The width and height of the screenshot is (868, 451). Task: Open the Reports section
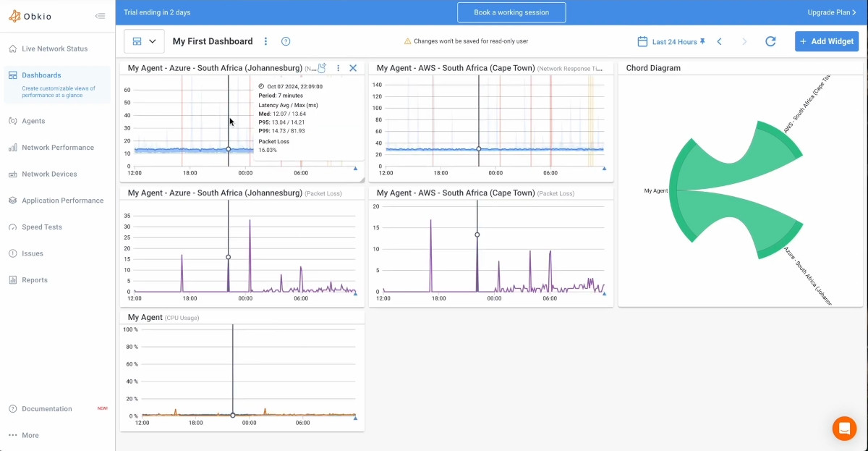click(33, 279)
